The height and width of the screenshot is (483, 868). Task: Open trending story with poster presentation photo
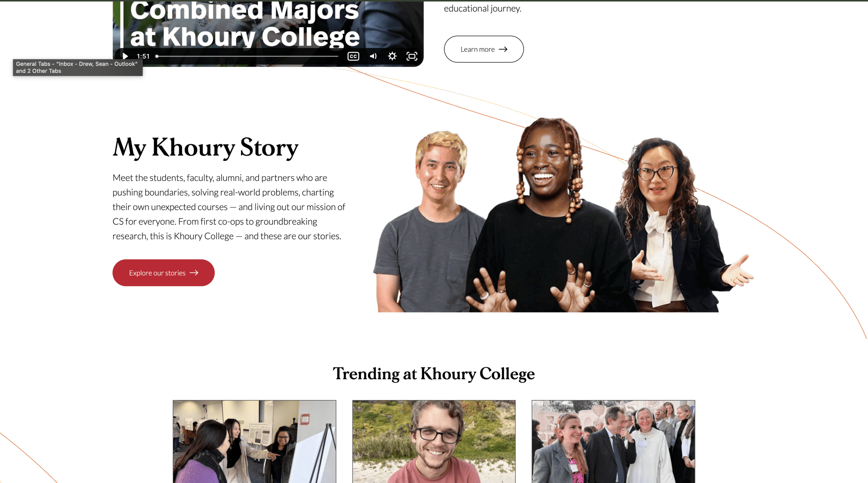[254, 441]
